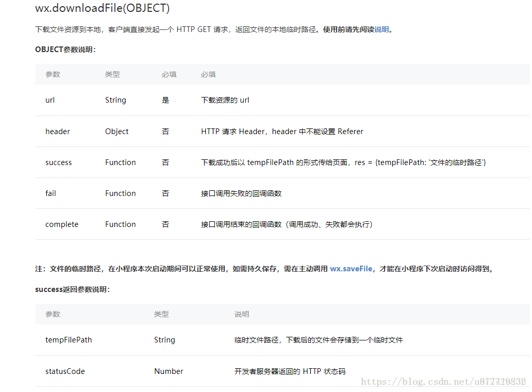
Task: Select String type in url row
Action: (115, 100)
